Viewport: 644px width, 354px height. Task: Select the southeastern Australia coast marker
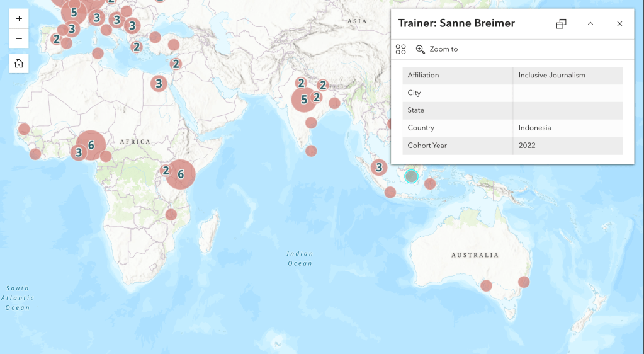524,282
